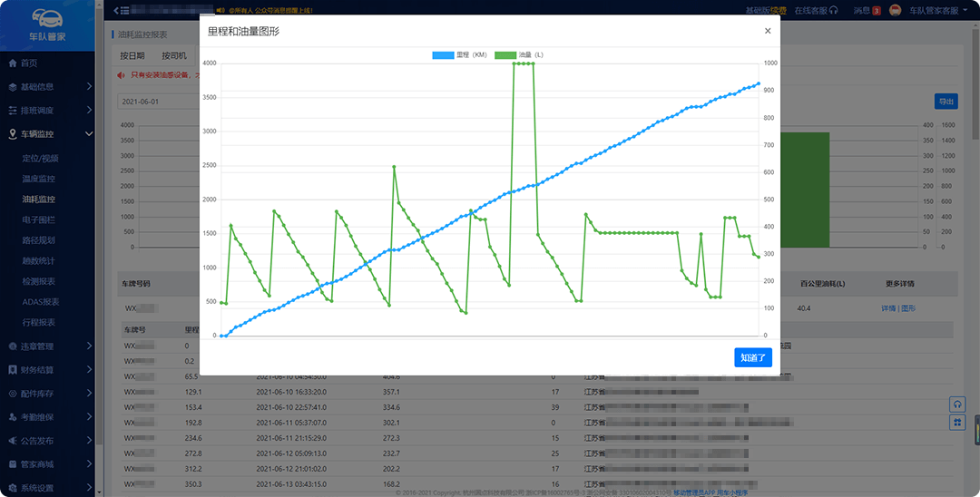Click the 知道了 button
This screenshot has height=497, width=980.
click(x=753, y=357)
